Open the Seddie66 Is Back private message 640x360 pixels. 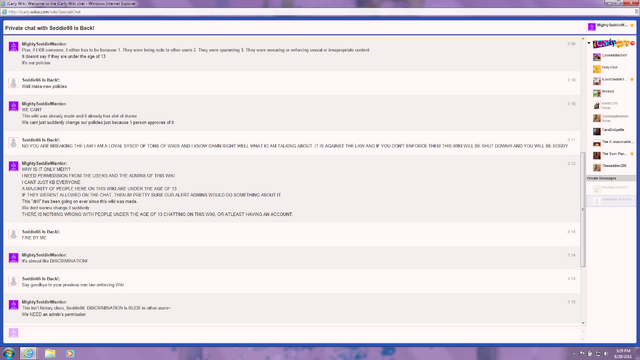tap(611, 200)
